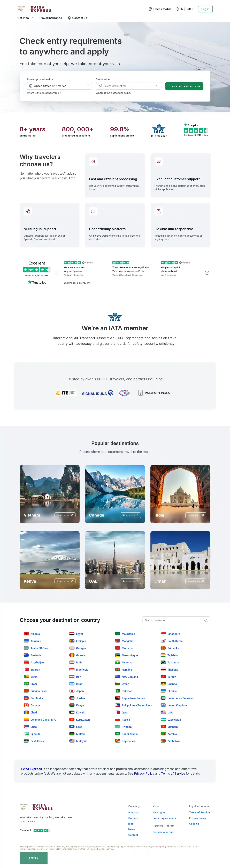Open Travel Insurance menu item
This screenshot has height=868, width=230.
click(x=51, y=18)
